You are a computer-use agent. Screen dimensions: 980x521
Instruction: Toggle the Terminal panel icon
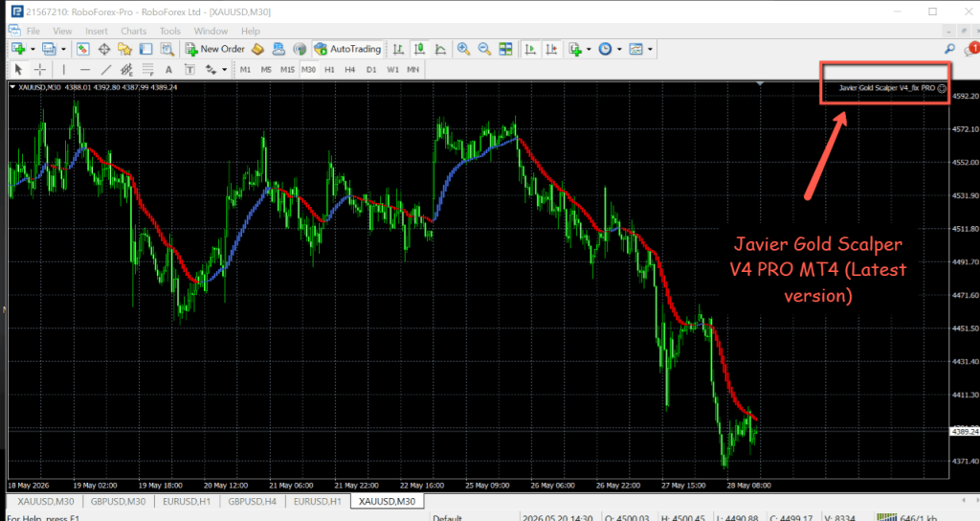click(145, 49)
